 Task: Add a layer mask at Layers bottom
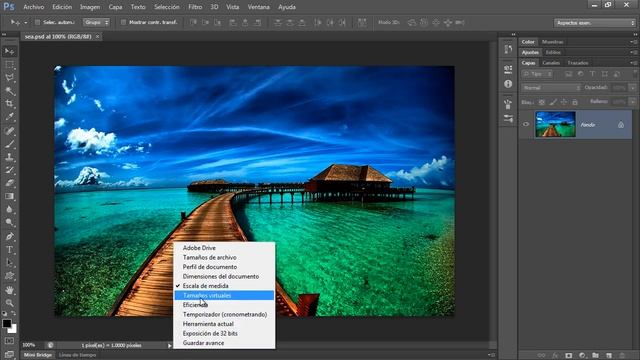pos(569,356)
